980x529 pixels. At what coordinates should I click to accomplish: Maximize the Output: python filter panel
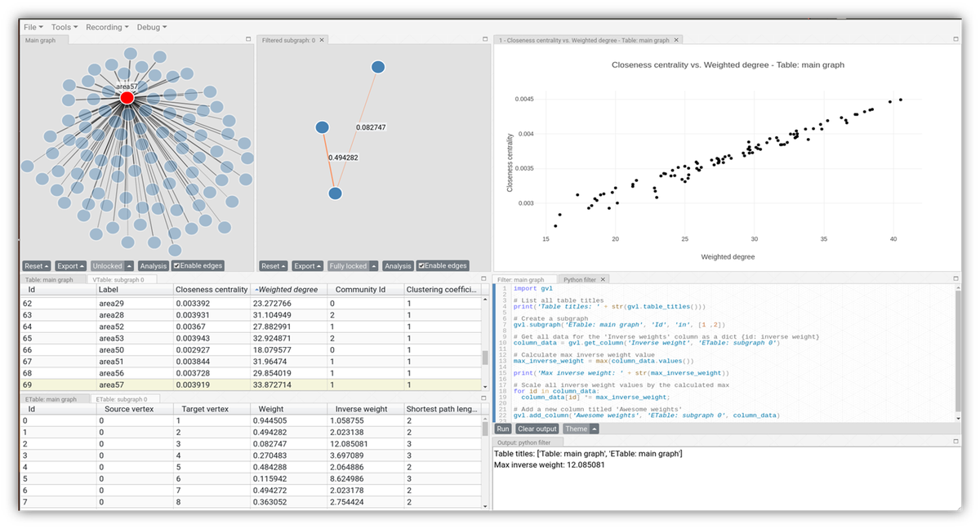pyautogui.click(x=954, y=441)
